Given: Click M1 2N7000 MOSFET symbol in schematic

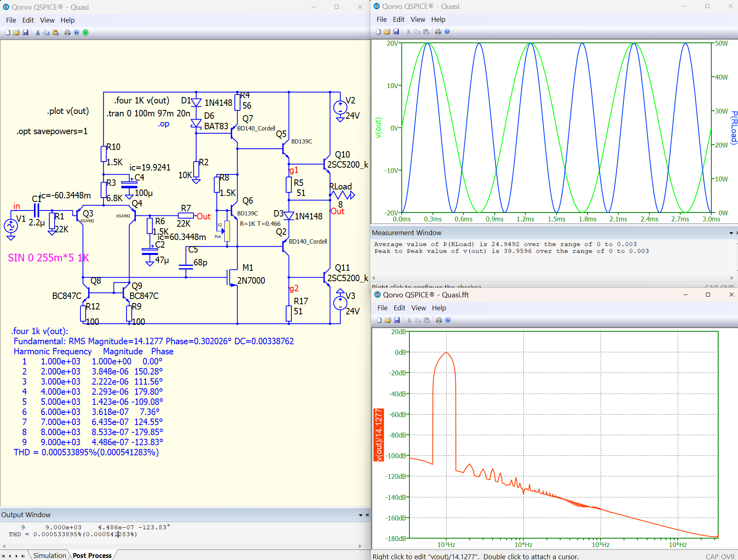Looking at the screenshot, I should point(232,277).
